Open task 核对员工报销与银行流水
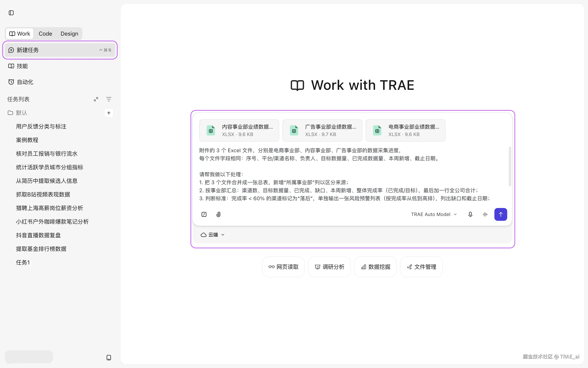 coord(47,154)
